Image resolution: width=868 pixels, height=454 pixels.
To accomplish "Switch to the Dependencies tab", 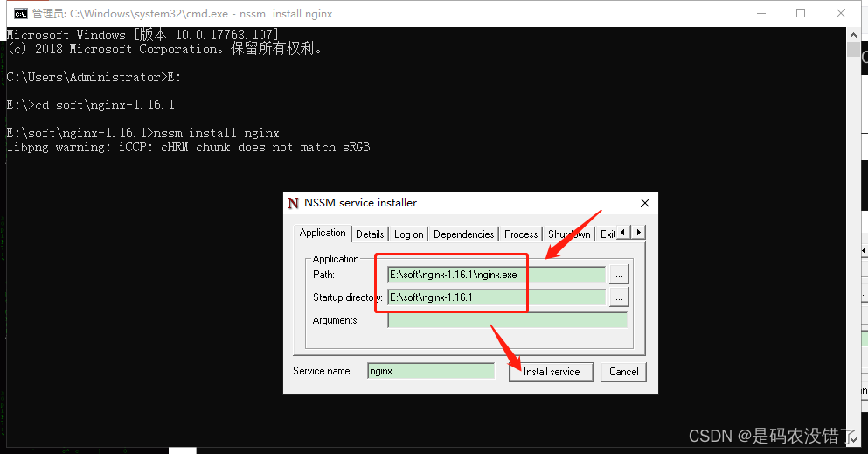I will click(463, 234).
